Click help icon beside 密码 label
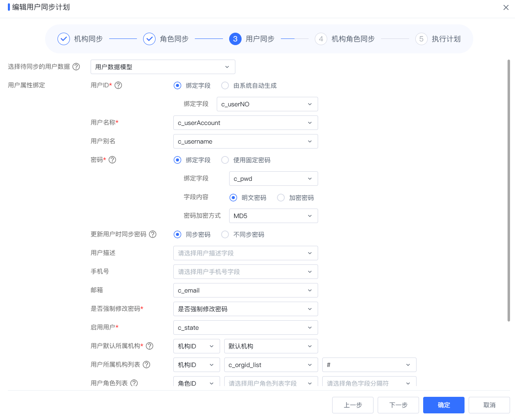 coord(113,160)
